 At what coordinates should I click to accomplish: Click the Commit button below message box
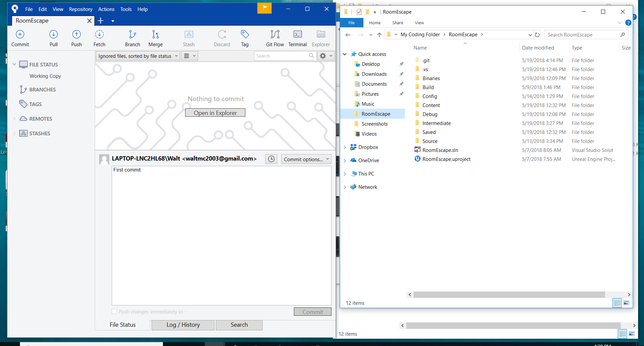(x=313, y=312)
